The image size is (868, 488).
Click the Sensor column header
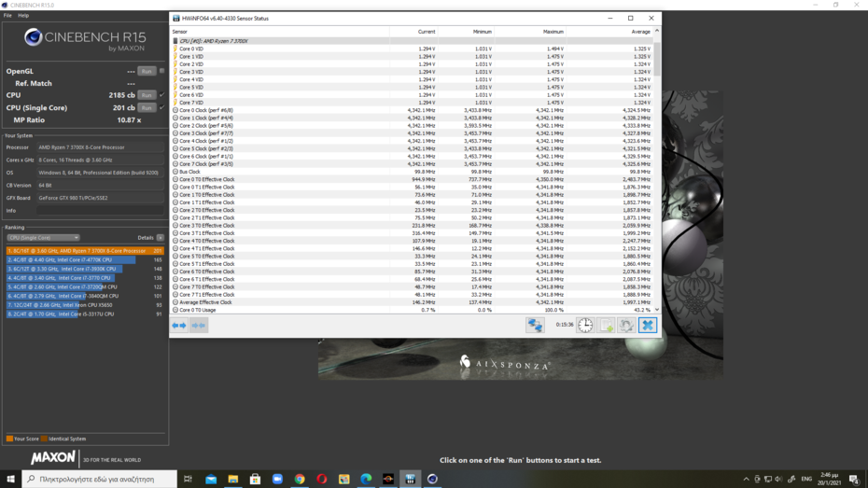point(281,32)
